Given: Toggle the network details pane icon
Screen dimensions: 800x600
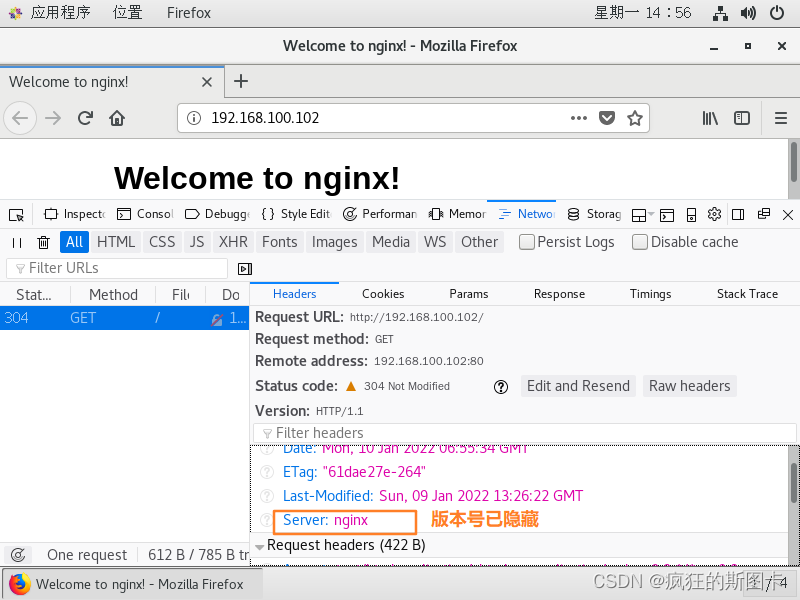Looking at the screenshot, I should [x=245, y=269].
